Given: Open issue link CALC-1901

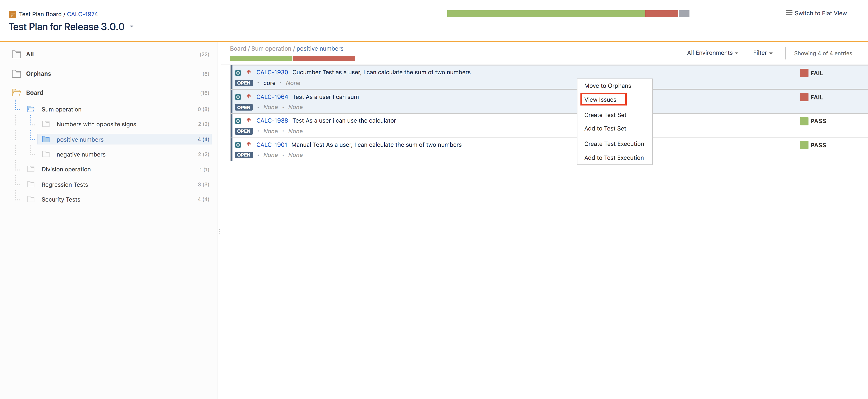Looking at the screenshot, I should click(x=272, y=145).
